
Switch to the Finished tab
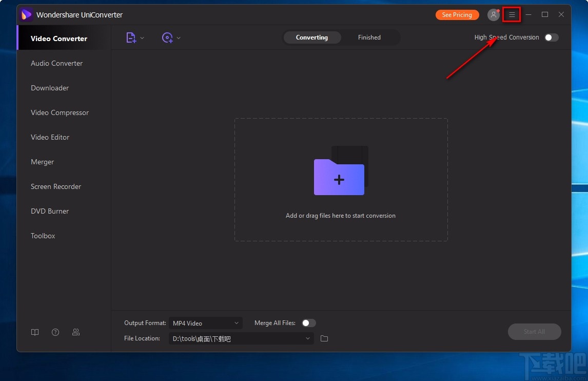(369, 37)
